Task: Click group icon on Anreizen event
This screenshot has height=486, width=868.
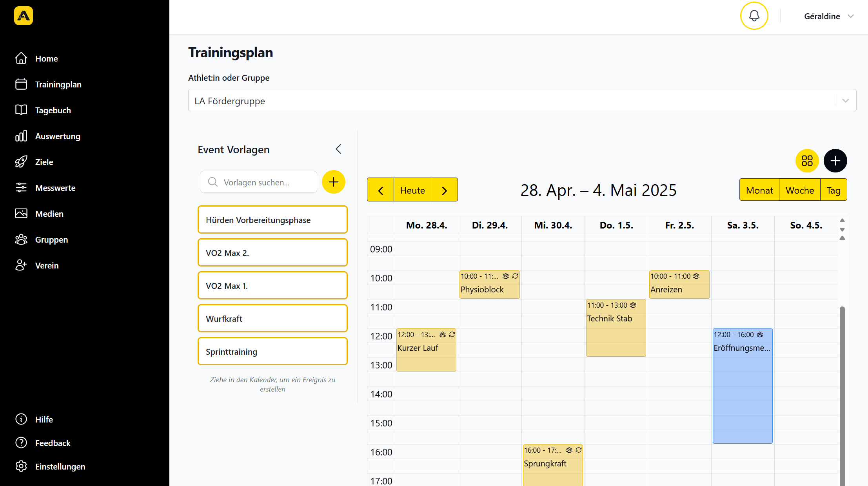Action: coord(696,276)
